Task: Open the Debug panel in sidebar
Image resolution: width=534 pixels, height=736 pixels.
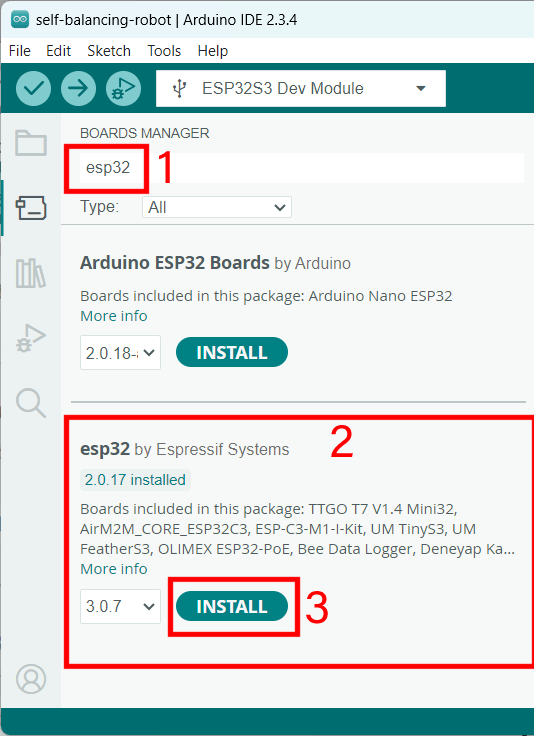Action: pos(31,338)
